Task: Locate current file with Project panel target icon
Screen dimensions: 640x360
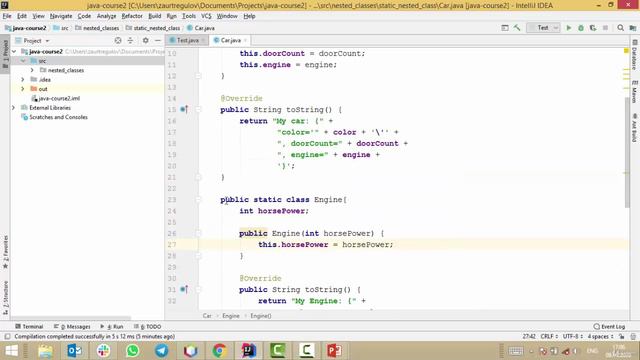Action: pos(118,40)
